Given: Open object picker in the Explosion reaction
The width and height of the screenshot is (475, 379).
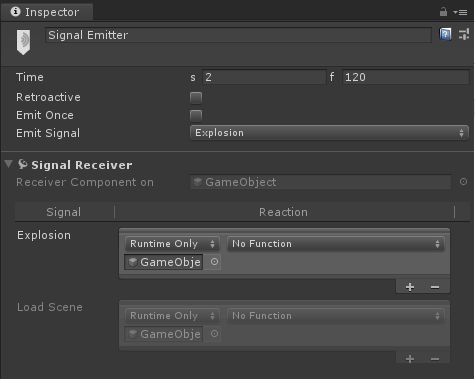Looking at the screenshot, I should [214, 262].
